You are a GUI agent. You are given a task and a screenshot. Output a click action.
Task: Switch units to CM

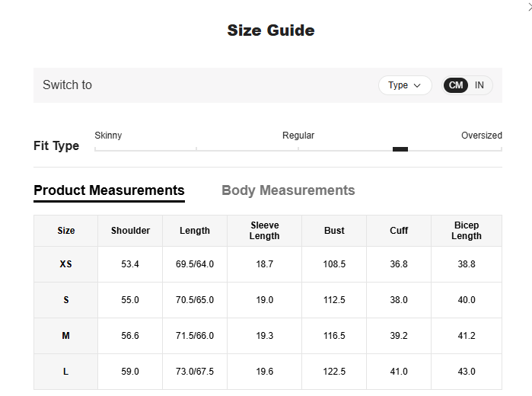(x=456, y=85)
